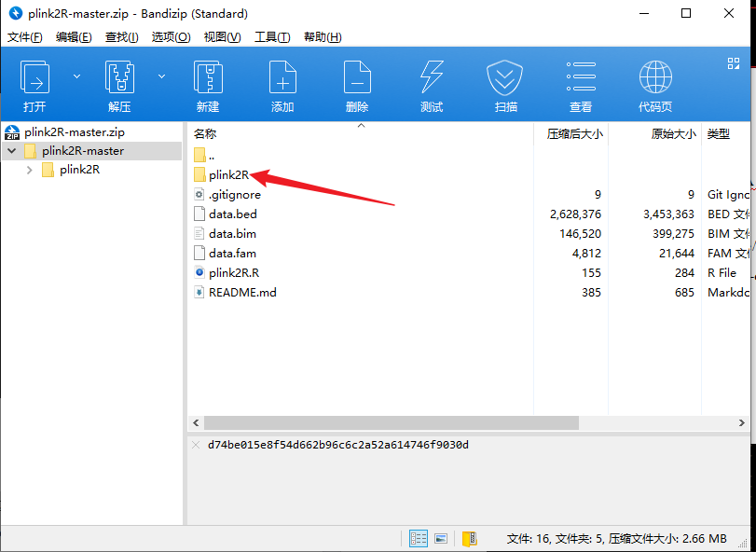
Task: Click the 解压 (Extract) toolbar icon
Action: tap(119, 77)
